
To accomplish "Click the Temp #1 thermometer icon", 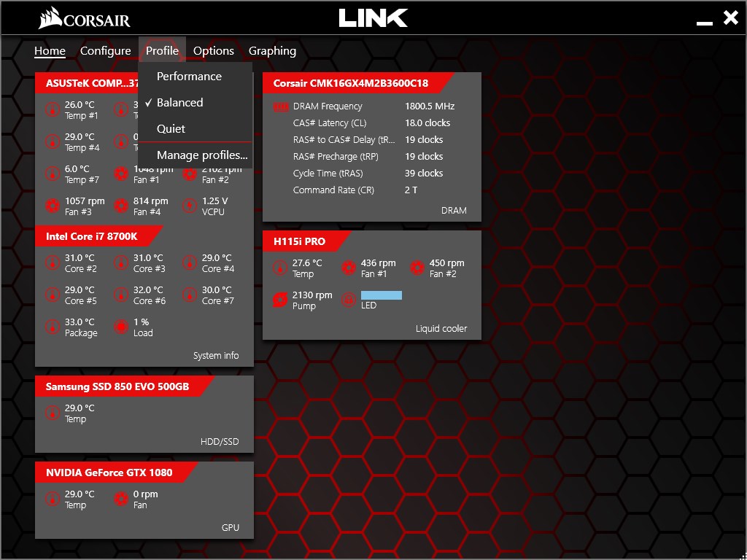I will [x=53, y=109].
